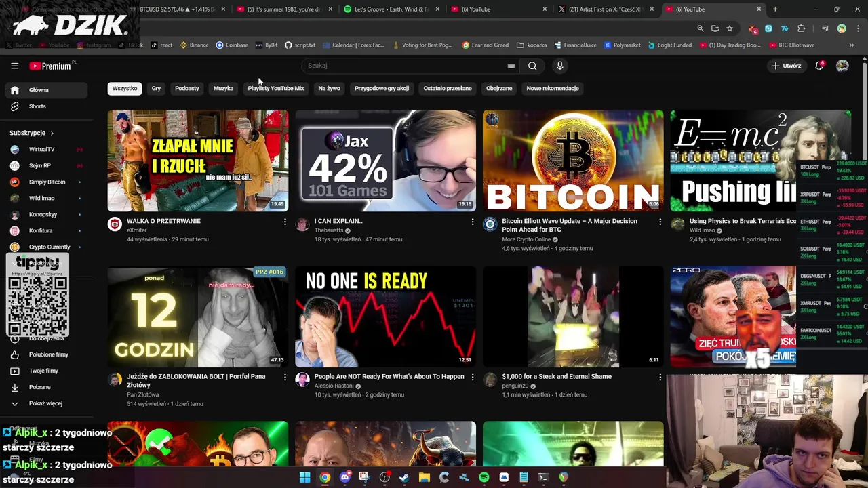
Task: Open options for People Are NOT Ready video
Action: click(x=473, y=377)
